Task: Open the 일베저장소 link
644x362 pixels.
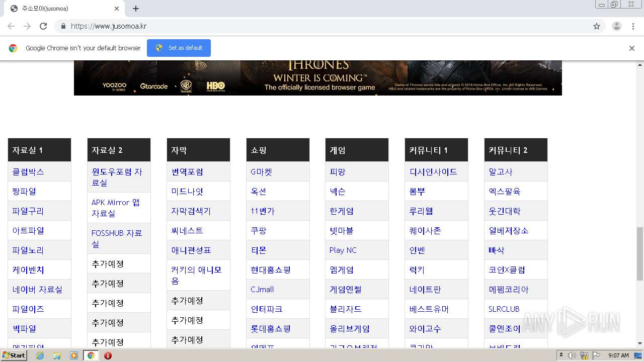Action: click(x=509, y=231)
